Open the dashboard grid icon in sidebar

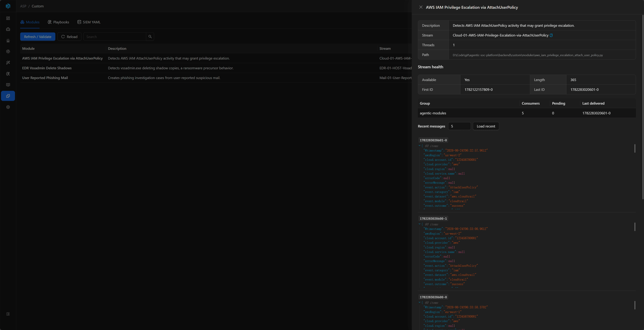(x=8, y=18)
